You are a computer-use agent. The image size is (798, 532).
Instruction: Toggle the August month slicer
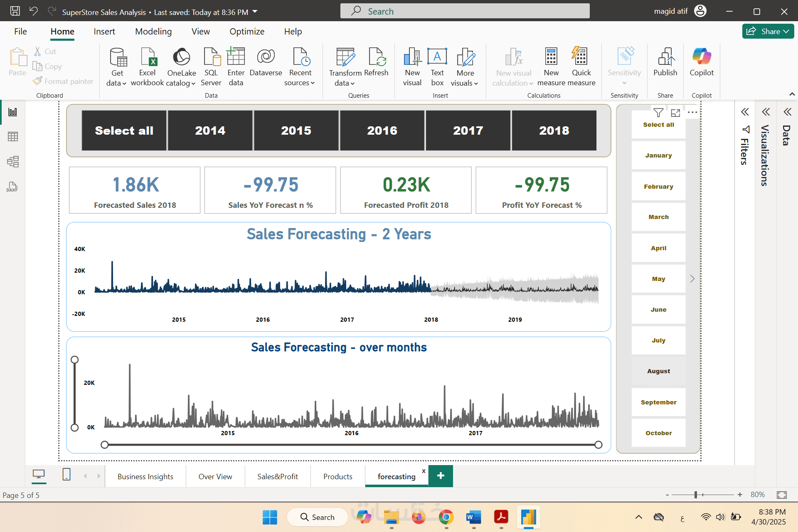click(x=658, y=371)
